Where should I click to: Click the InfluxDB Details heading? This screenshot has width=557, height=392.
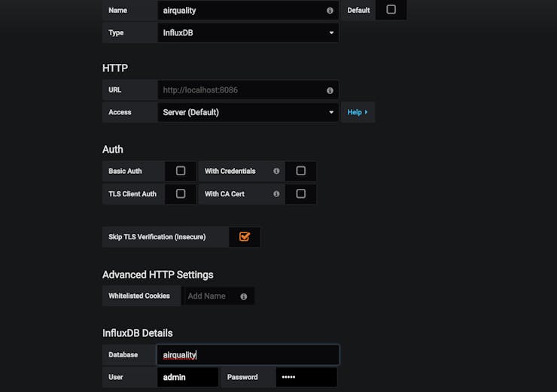pos(138,333)
